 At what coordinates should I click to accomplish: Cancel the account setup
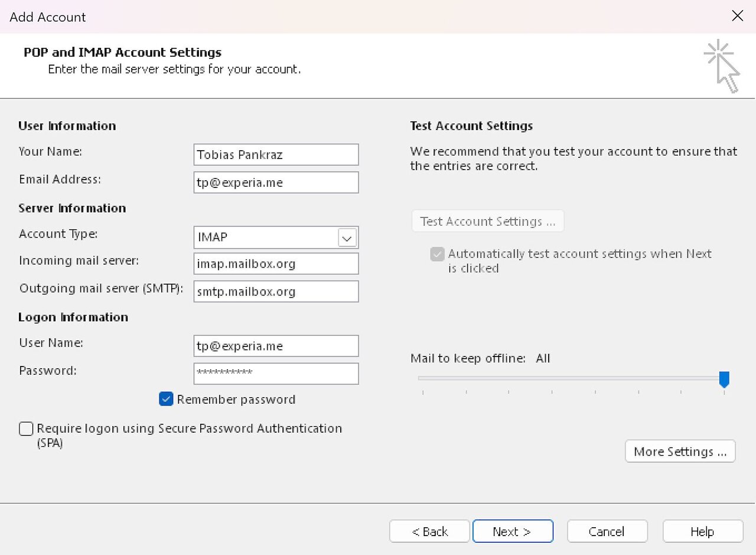coord(607,531)
